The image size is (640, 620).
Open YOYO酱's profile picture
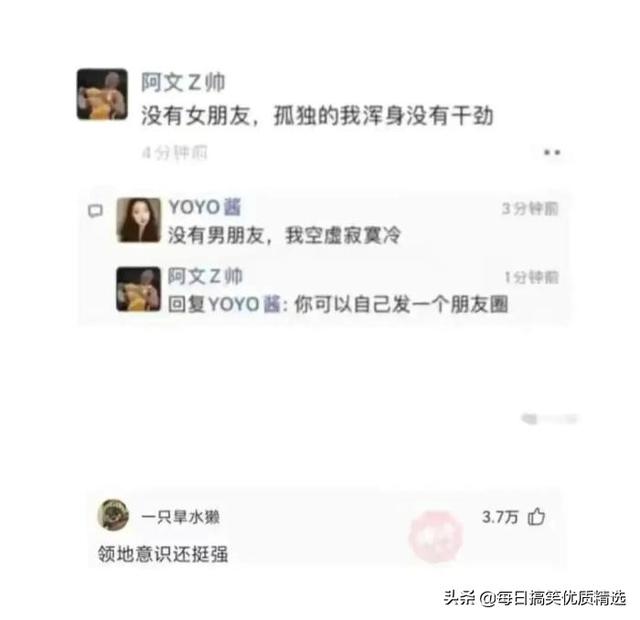coord(139,220)
